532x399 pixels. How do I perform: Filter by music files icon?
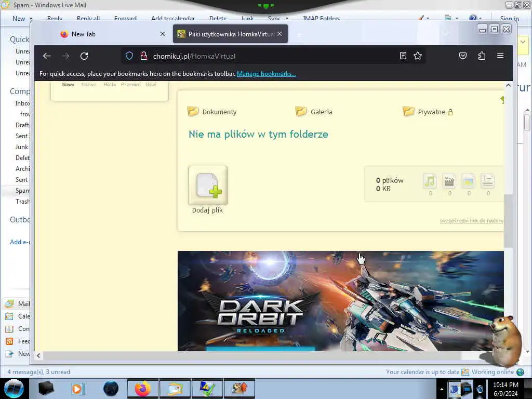(430, 181)
